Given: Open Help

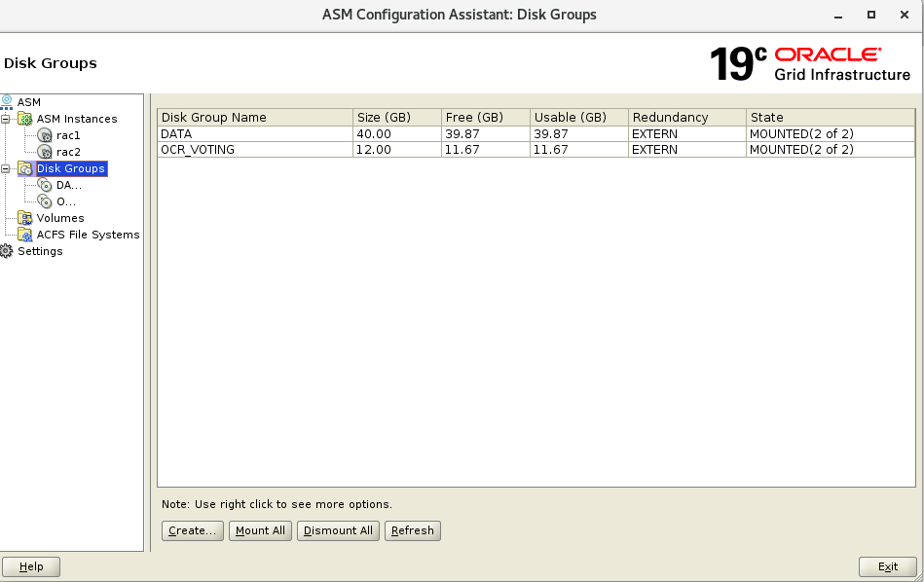Looking at the screenshot, I should (30, 566).
